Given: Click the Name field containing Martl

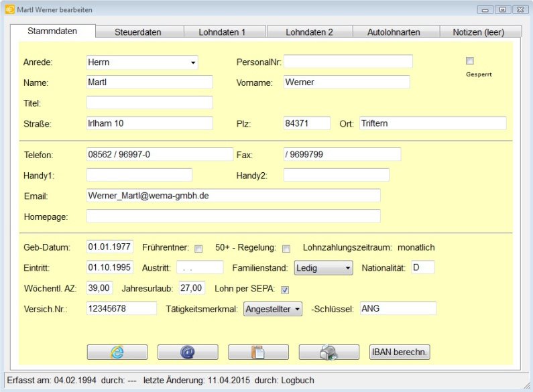Looking at the screenshot, I should click(150, 82).
